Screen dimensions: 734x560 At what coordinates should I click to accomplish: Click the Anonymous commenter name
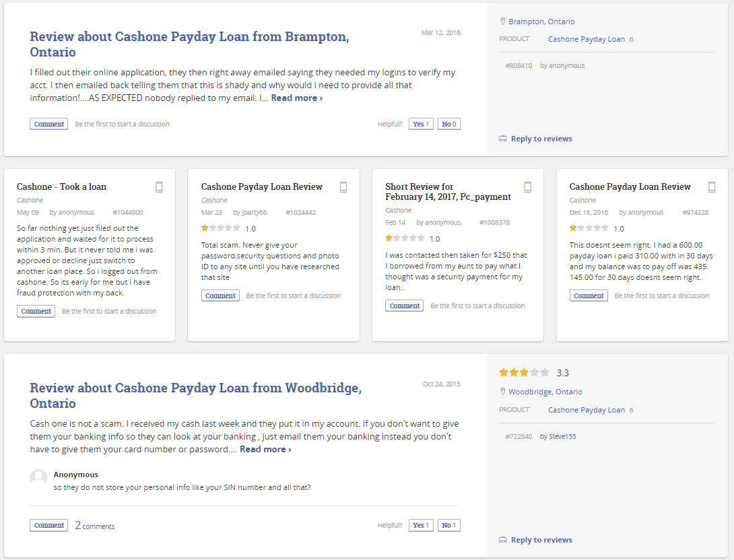click(76, 475)
